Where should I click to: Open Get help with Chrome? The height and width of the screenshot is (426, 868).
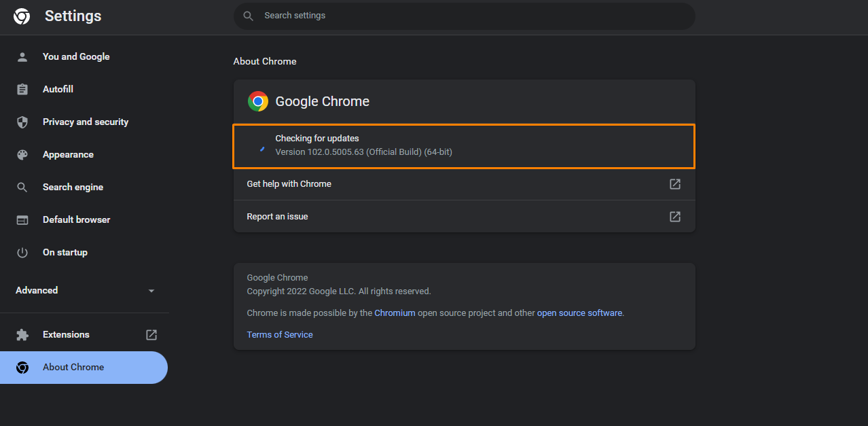point(464,184)
